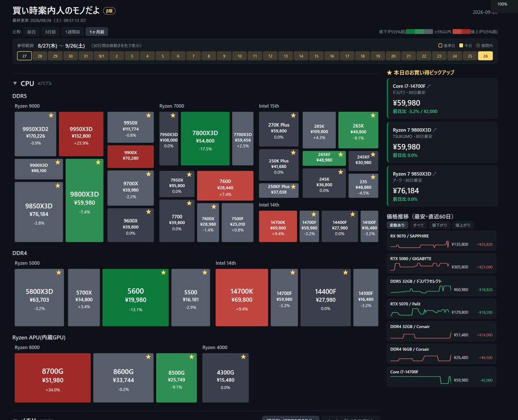The image size is (518, 420).
Task: Click the star on the 235 tile
Action: tap(373, 177)
